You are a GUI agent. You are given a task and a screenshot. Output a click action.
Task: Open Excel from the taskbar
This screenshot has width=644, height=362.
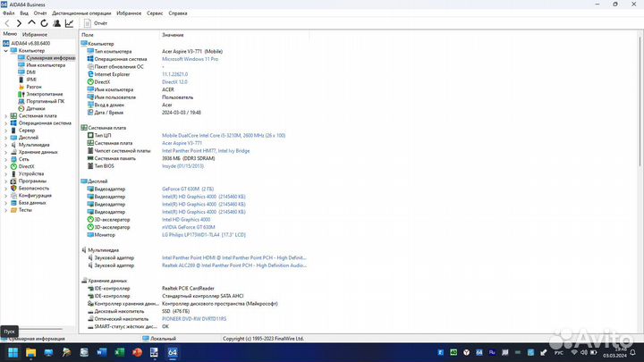[x=120, y=352]
